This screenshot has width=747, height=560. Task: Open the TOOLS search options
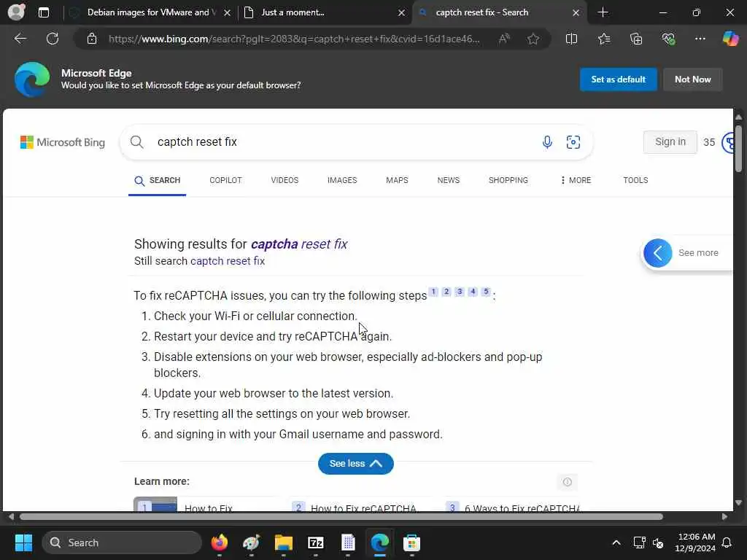coord(635,180)
